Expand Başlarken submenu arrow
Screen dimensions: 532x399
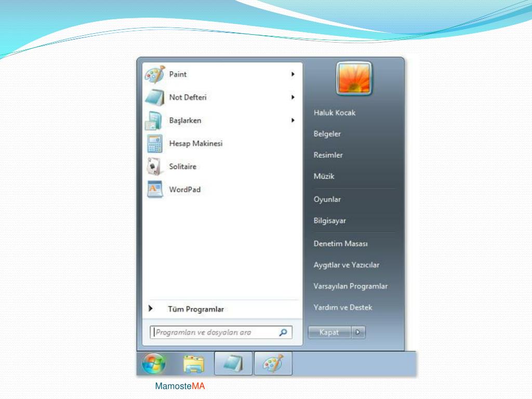[293, 121]
